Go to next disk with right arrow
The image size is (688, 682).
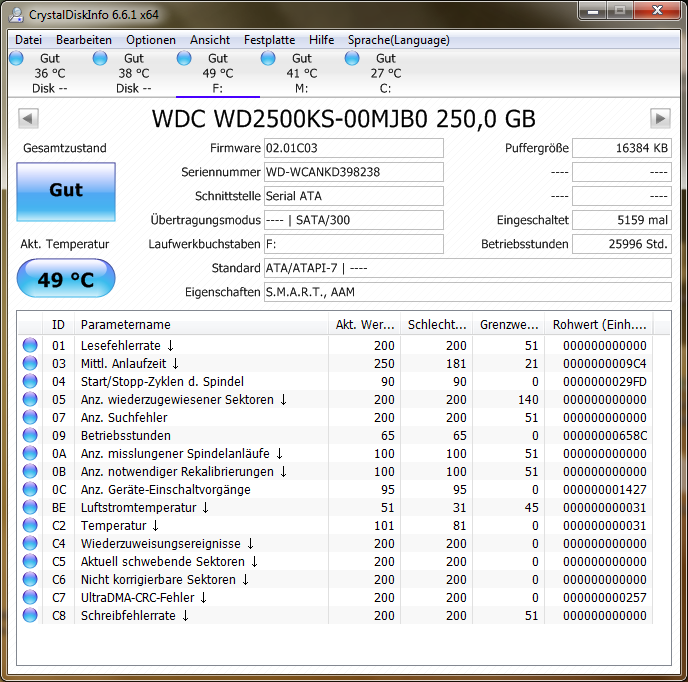click(x=660, y=118)
